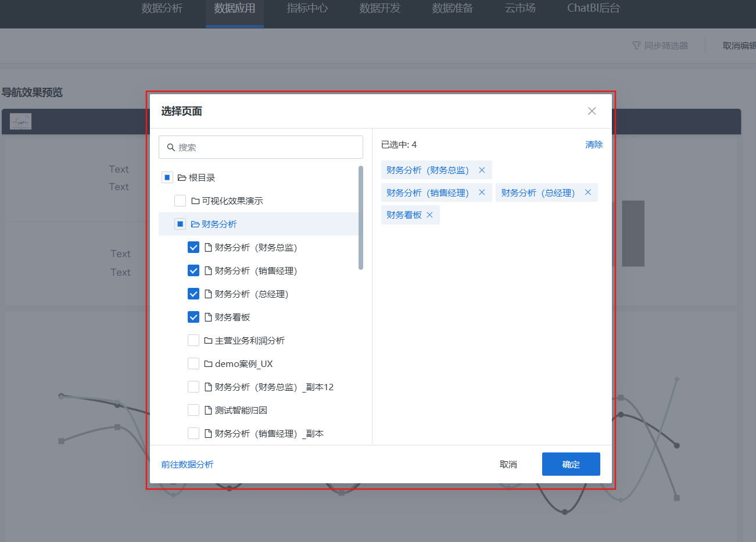The image size is (756, 542).
Task: Collapse the 财务分析 folder node
Action: pyautogui.click(x=195, y=224)
